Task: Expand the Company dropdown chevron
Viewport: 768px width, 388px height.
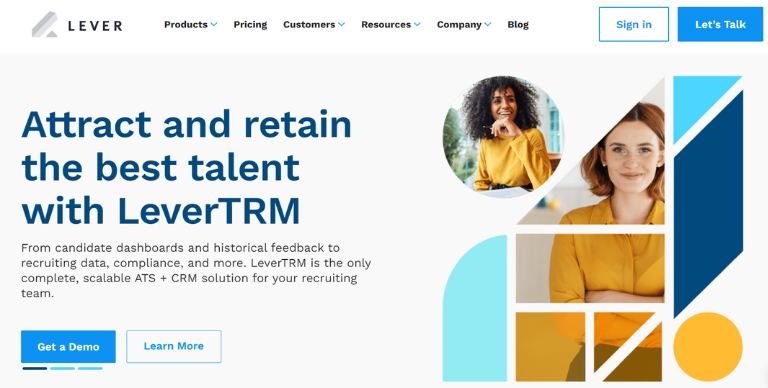Action: (488, 24)
